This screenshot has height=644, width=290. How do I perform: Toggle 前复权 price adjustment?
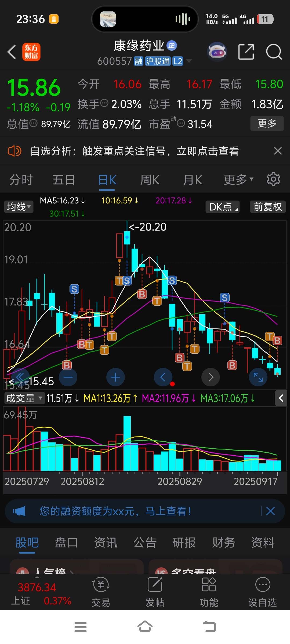(x=268, y=207)
